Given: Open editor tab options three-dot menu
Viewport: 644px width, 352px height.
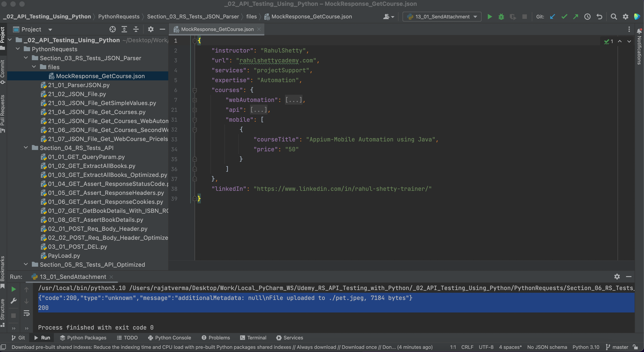Looking at the screenshot, I should point(629,29).
